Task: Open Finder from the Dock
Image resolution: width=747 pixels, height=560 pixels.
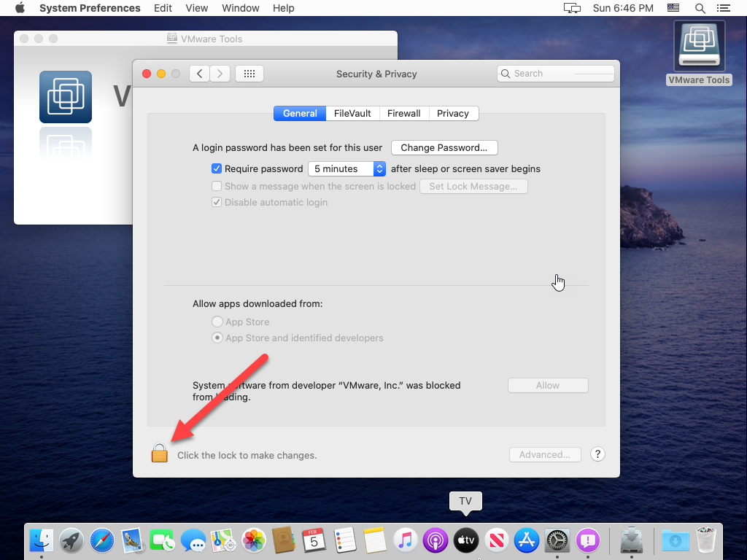Action: click(x=42, y=540)
